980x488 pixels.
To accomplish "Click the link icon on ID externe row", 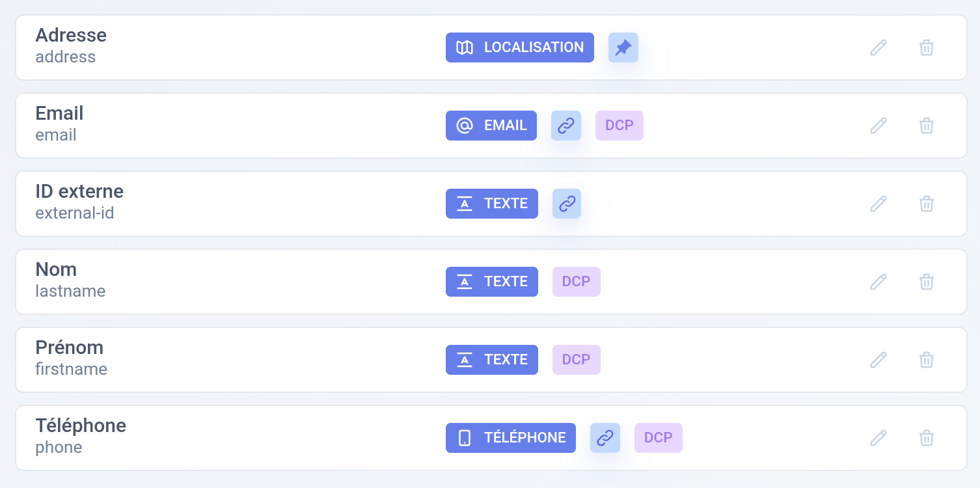I will coord(567,204).
